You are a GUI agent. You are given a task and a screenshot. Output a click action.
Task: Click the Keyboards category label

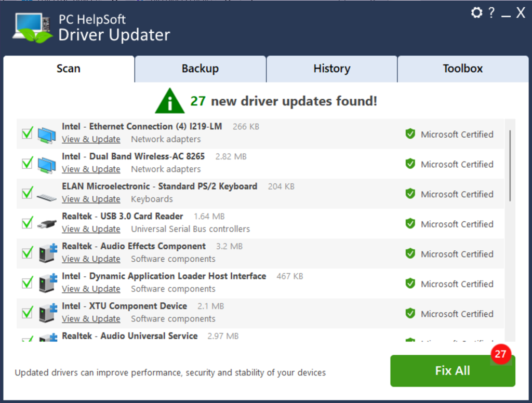pos(152,199)
